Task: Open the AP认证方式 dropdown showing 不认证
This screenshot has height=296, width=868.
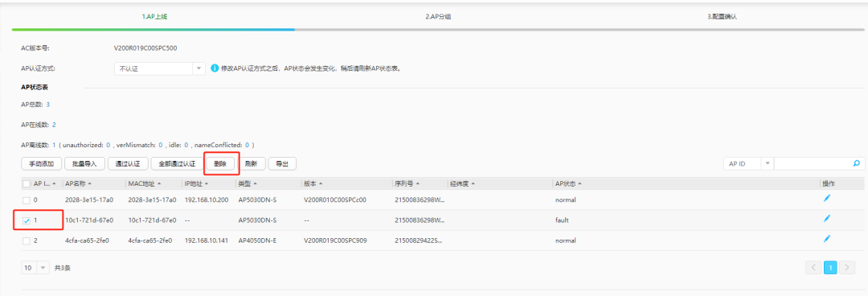Action: tap(160, 68)
